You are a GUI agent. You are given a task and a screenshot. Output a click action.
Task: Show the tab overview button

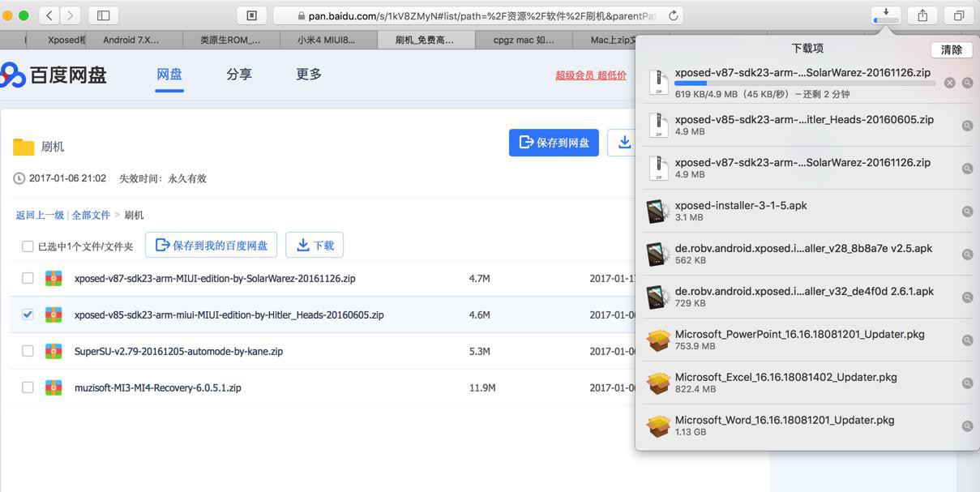[958, 15]
